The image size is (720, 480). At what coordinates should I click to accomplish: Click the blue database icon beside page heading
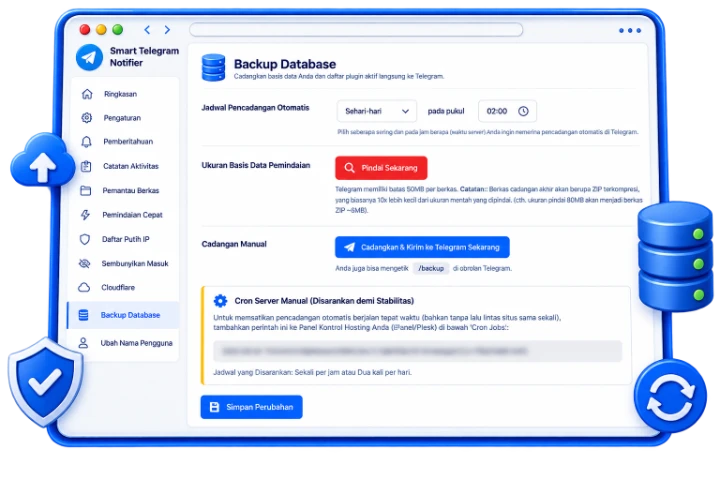[x=214, y=68]
